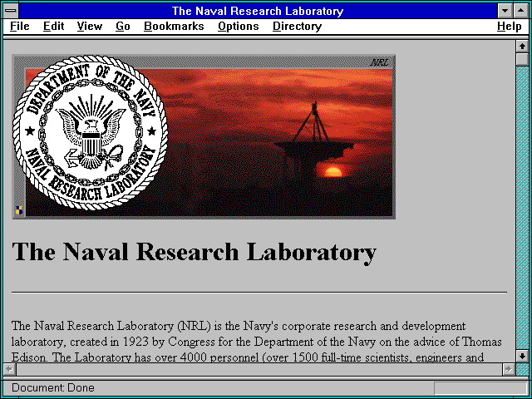Open the View menu
Screen dimensions: 532x399
tap(89, 27)
